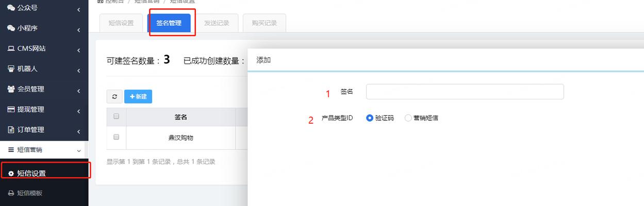Click the 新建 button
The image size is (644, 206).
point(138,96)
